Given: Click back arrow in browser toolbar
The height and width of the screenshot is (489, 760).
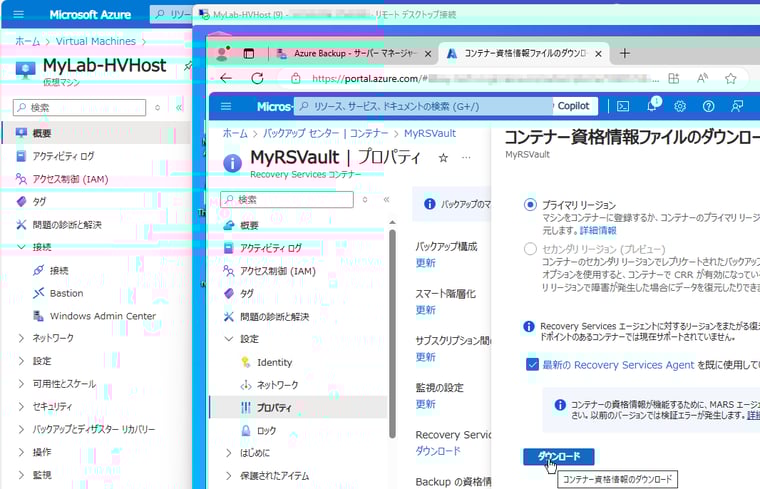Looking at the screenshot, I should [226, 78].
